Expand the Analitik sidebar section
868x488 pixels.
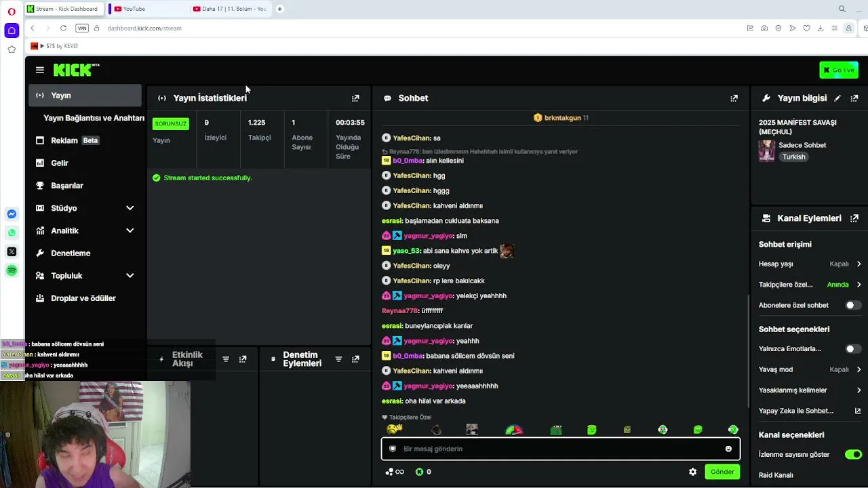point(130,230)
